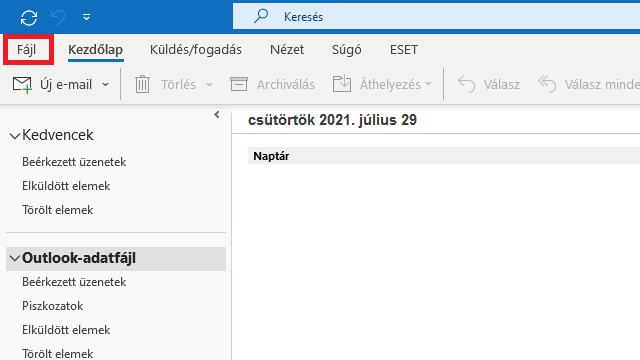Open the Áthelyezés dropdown arrow

[428, 84]
